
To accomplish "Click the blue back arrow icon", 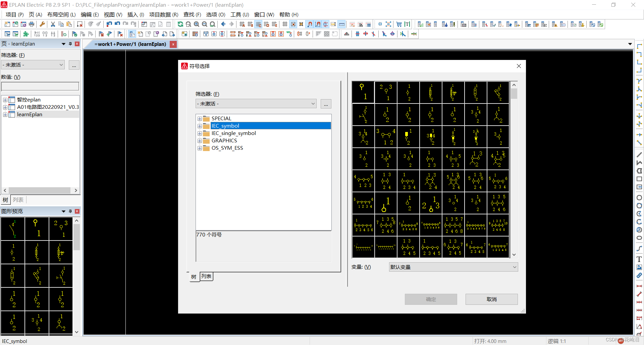I will (x=223, y=24).
